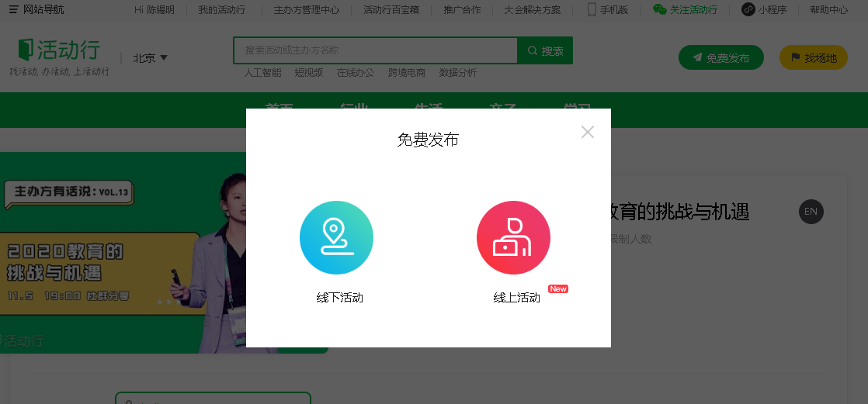Select the offline activity location icon
This screenshot has height=404, width=868.
[337, 237]
